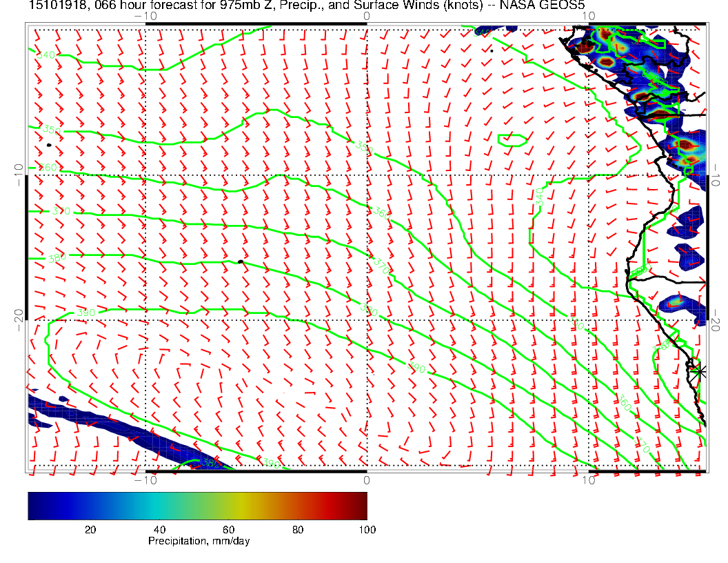The height and width of the screenshot is (563, 728).
Task: Click the colorbar at the 60 tick
Action: click(x=229, y=506)
